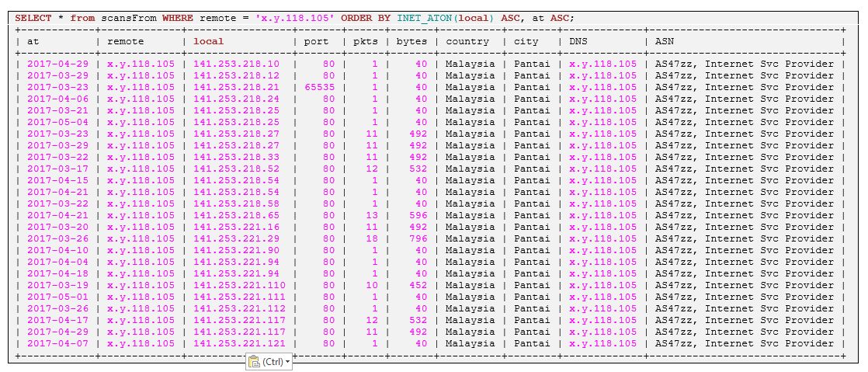Click the 'ASN' column header
Viewport: 868px width, 372px height.
pos(665,41)
